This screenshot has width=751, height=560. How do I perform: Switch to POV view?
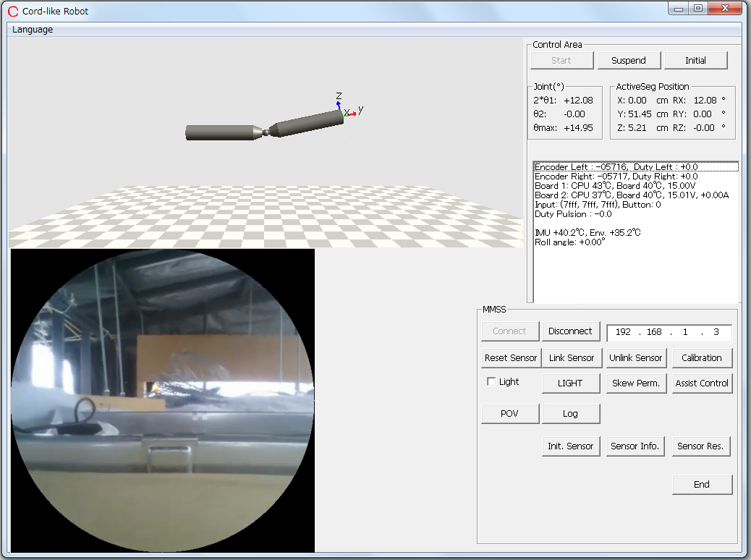(510, 414)
